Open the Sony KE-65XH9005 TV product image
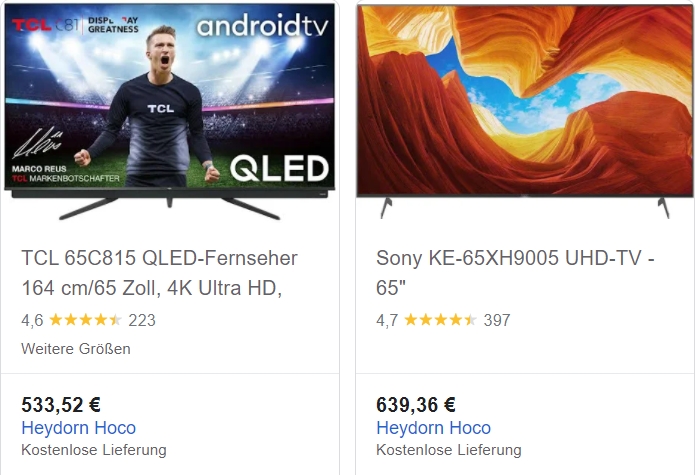Viewport: 700px width, 475px height. 525,112
